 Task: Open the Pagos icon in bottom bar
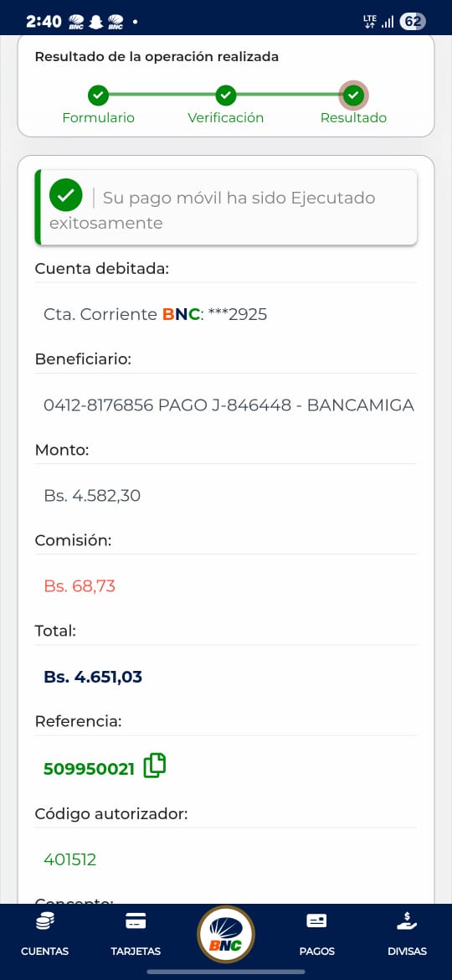point(316,921)
